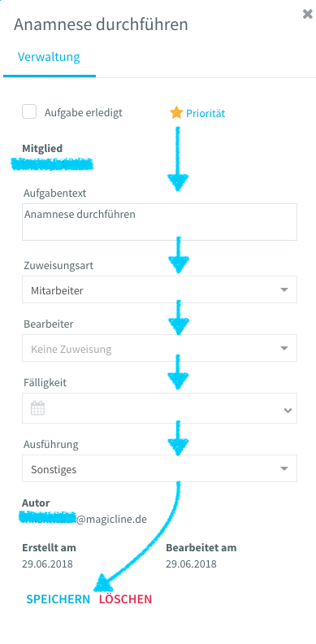Click inside the empty Fälligkeit date field
316x644 pixels.
click(160, 408)
